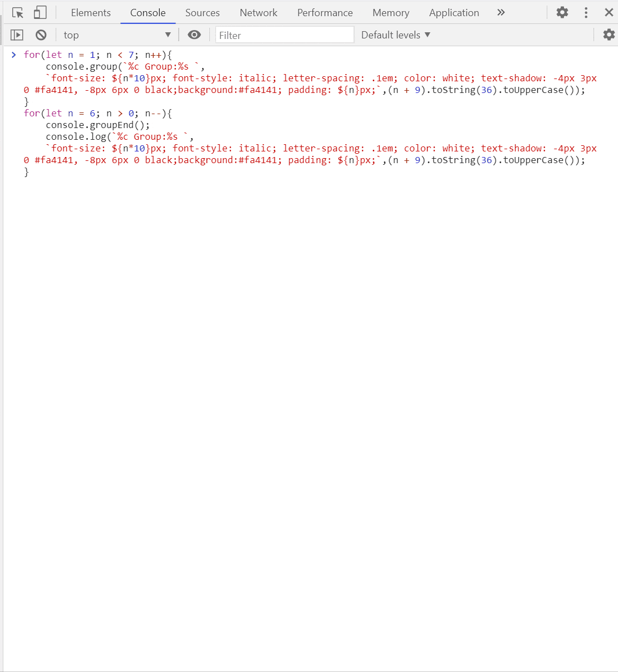This screenshot has height=672, width=618.
Task: Open console settings gear icon
Action: tap(609, 35)
